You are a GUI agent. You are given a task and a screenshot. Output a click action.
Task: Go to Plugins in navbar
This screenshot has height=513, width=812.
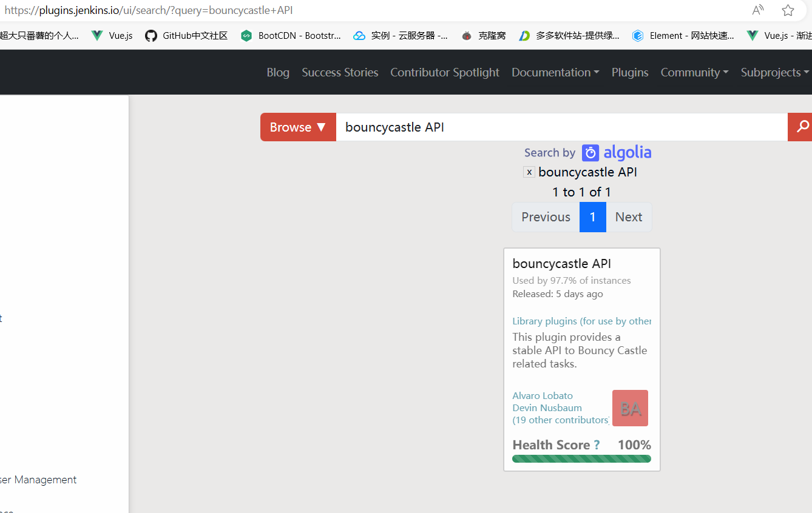click(x=630, y=72)
